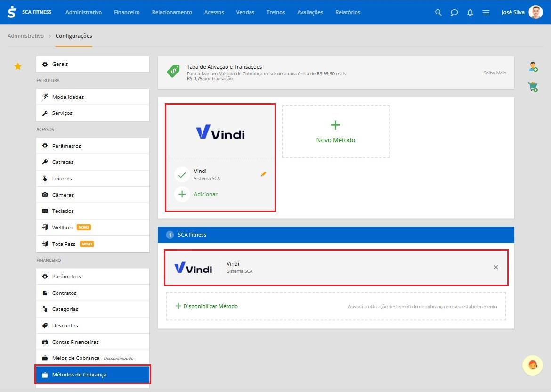Open the Vendas menu

[245, 12]
